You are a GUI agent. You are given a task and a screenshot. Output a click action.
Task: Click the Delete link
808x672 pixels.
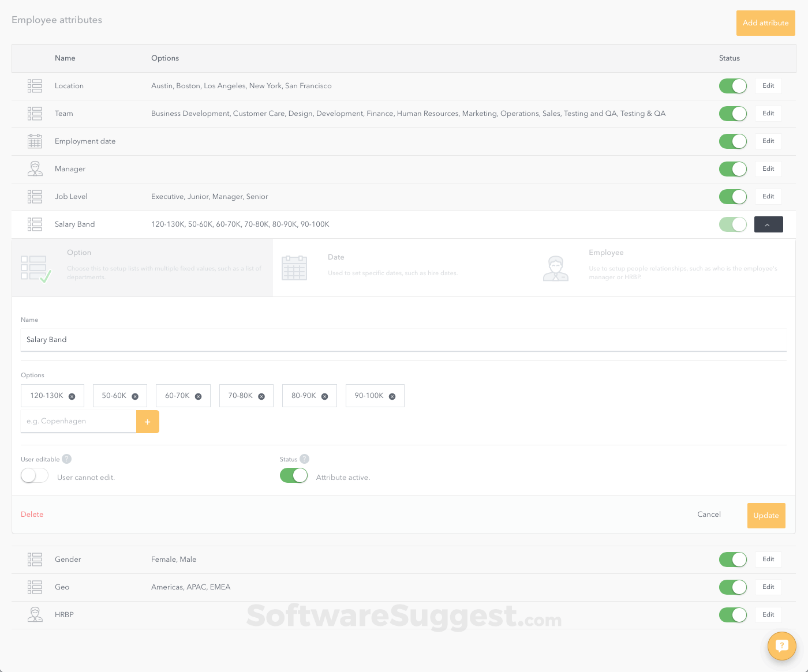point(32,514)
